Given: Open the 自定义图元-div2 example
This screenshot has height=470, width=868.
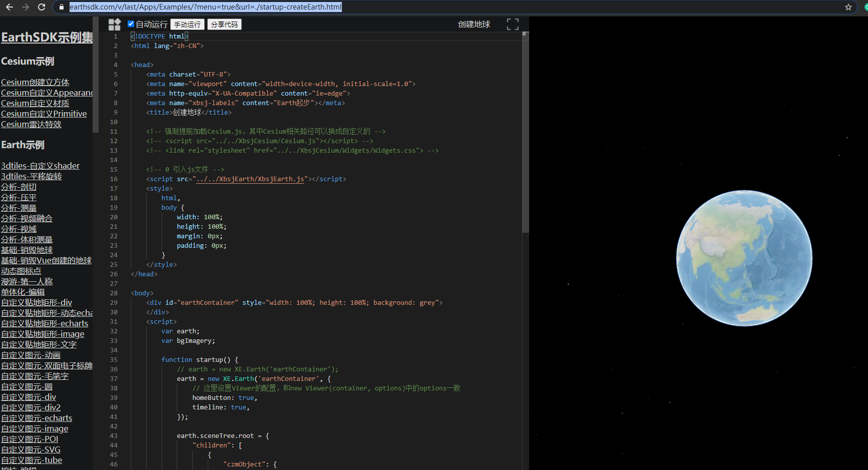Looking at the screenshot, I should [31, 407].
